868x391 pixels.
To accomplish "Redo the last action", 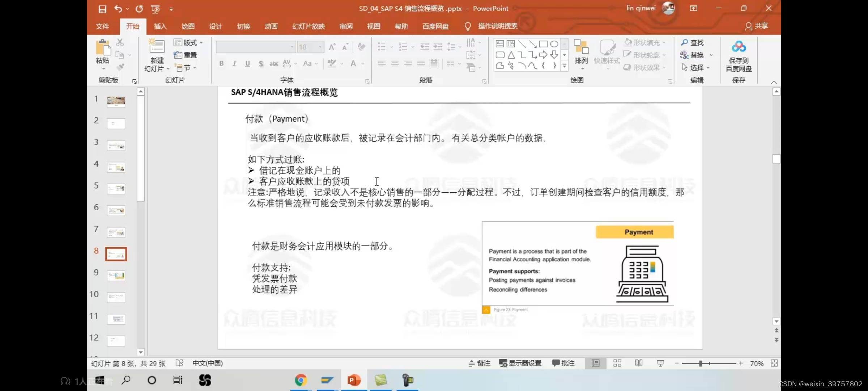I will pos(139,9).
